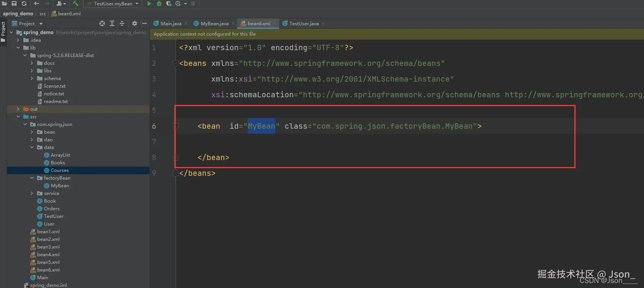Click the Synchronize refresh icon
Screen dimensions: 644x288
(x=24, y=3)
